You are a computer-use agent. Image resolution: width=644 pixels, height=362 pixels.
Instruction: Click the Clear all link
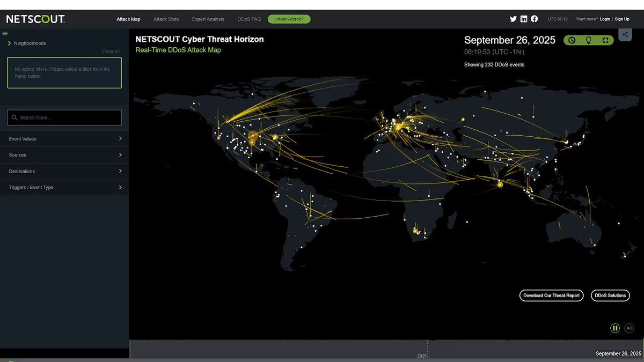(x=111, y=51)
